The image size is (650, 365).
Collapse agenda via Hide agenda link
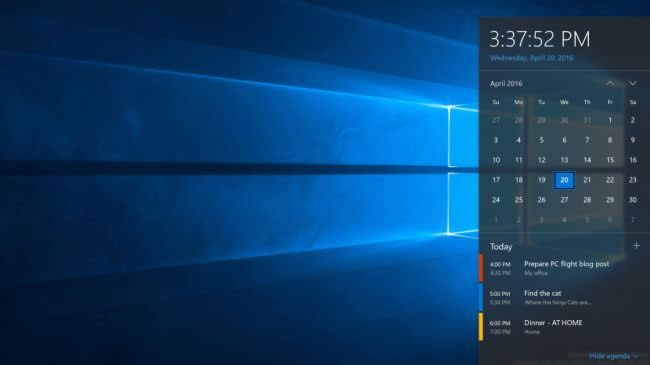[x=613, y=356]
